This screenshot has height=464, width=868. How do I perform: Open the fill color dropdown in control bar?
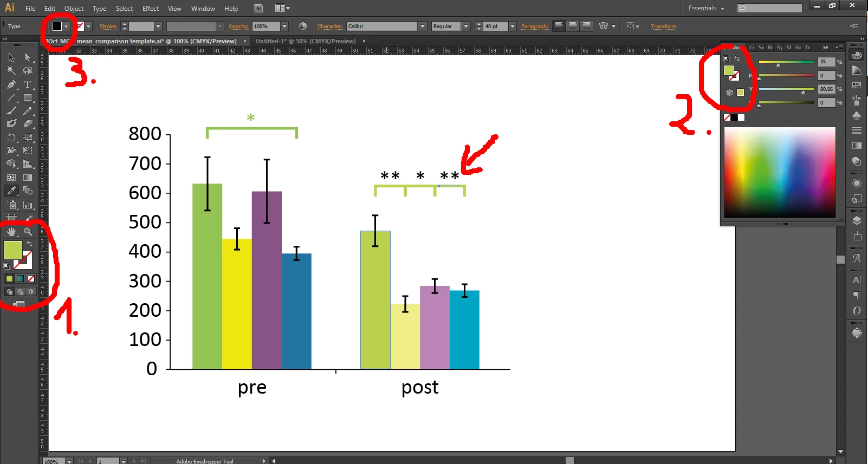(x=66, y=26)
